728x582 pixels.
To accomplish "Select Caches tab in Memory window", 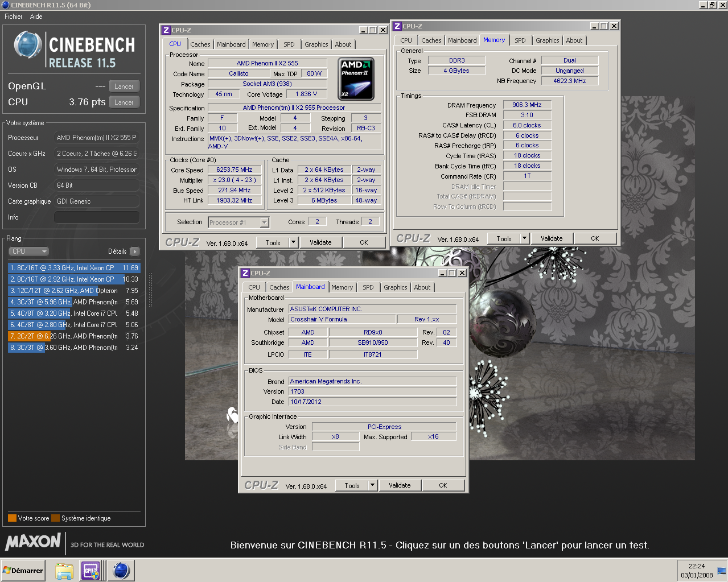I will (x=431, y=40).
